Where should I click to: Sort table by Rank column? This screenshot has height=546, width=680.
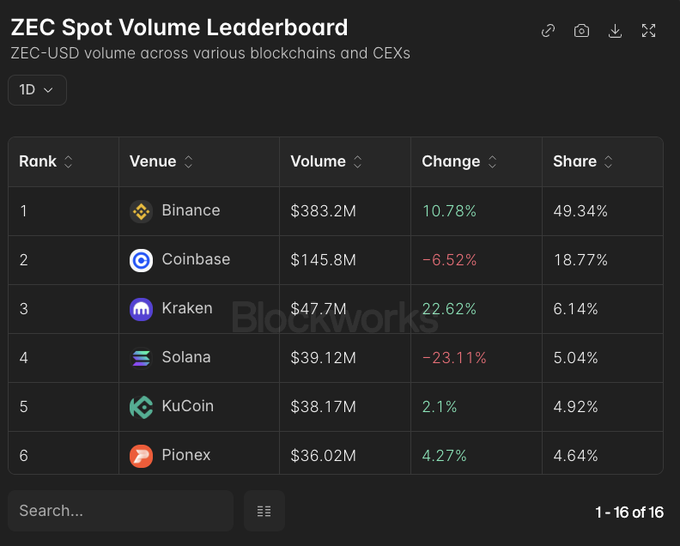tap(68, 162)
